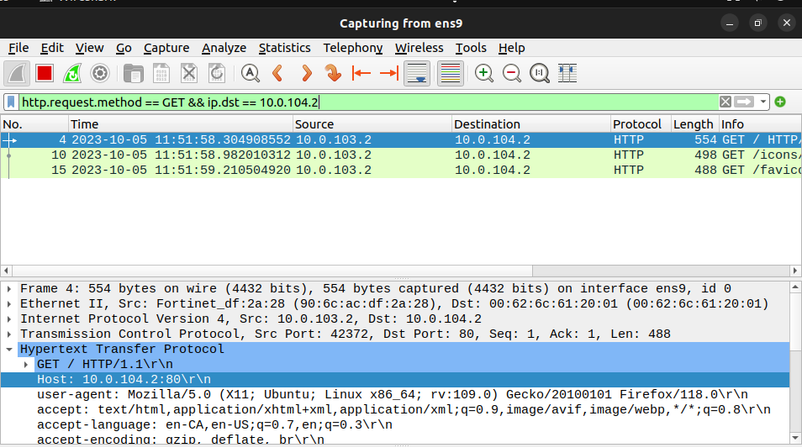This screenshot has width=802, height=447.
Task: Stop the capture with the red square
Action: [44, 74]
